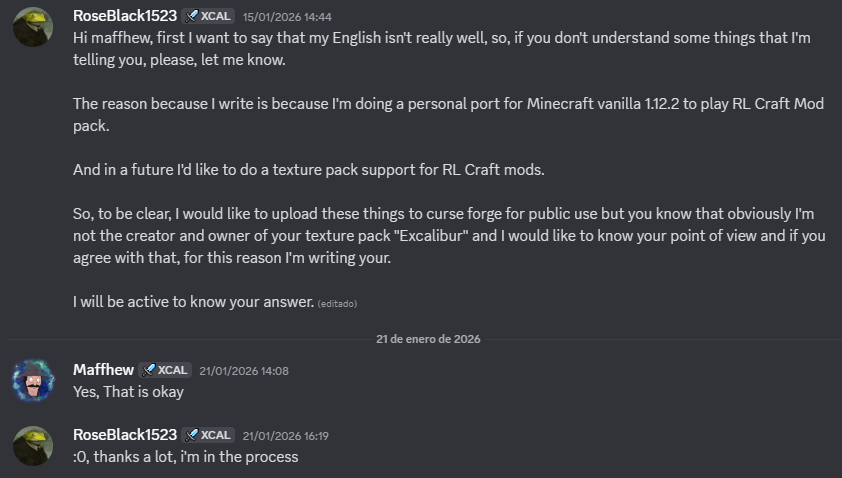Click the "And in a future" paragraph
This screenshot has width=842, height=478.
pyautogui.click(x=309, y=170)
